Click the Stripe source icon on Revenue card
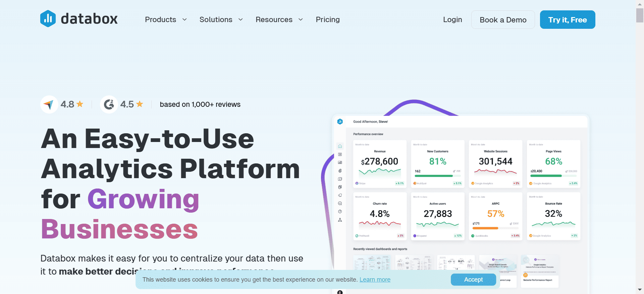 pos(357,183)
